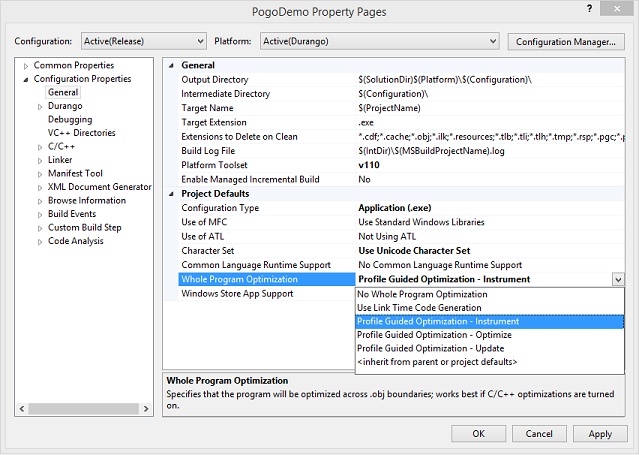Viewport: 639px width, 455px height.
Task: Open the Configuration dropdown
Action: tap(144, 41)
